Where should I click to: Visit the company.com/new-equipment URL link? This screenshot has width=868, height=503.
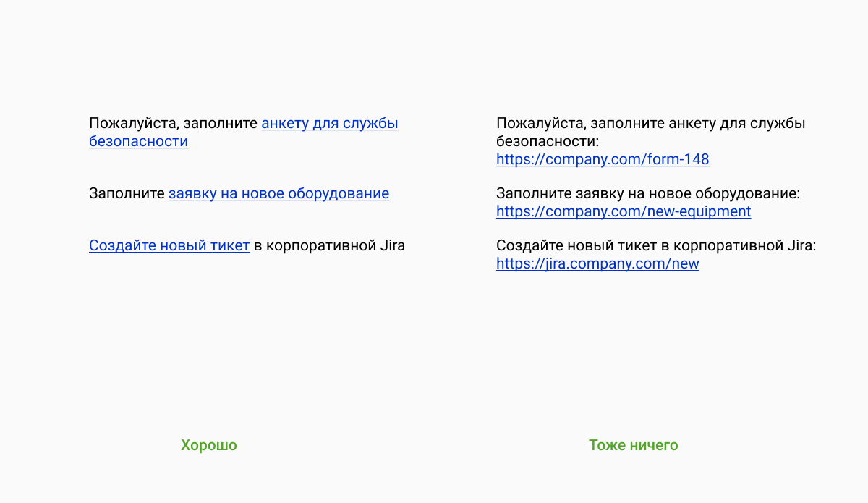point(624,212)
